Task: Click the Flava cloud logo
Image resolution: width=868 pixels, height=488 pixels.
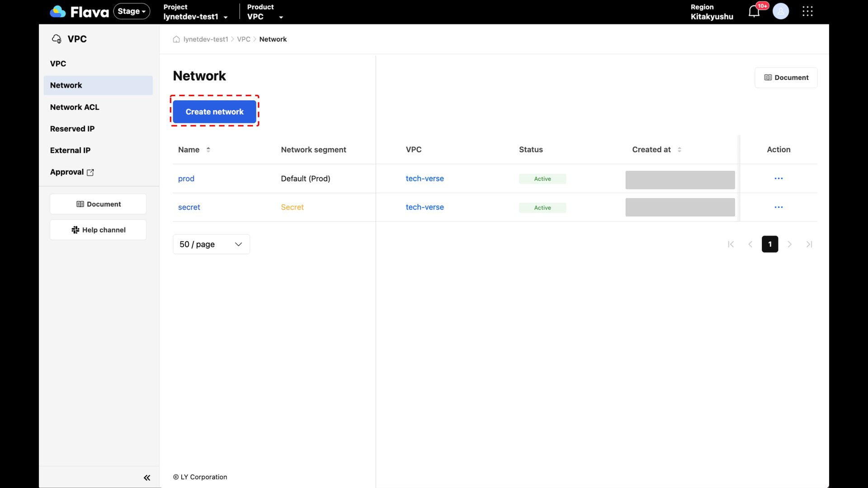Action: pyautogui.click(x=58, y=11)
